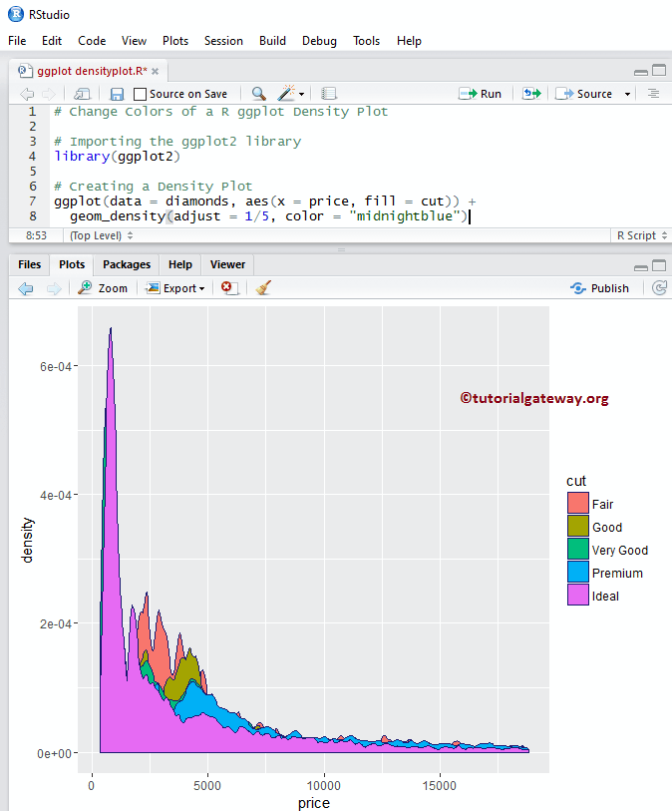Show document outline icon
Screen dimensions: 672x811
[x=653, y=94]
